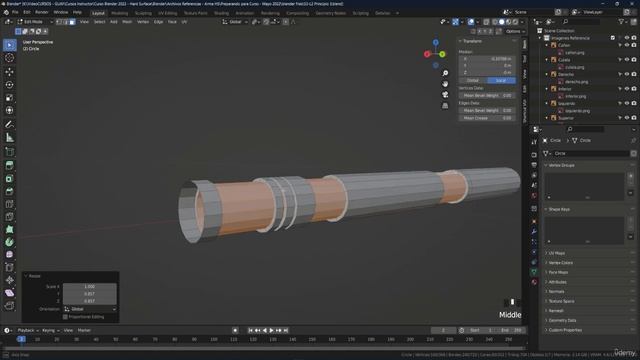Select the Smooth tool
The width and height of the screenshot is (640, 360).
(9, 255)
